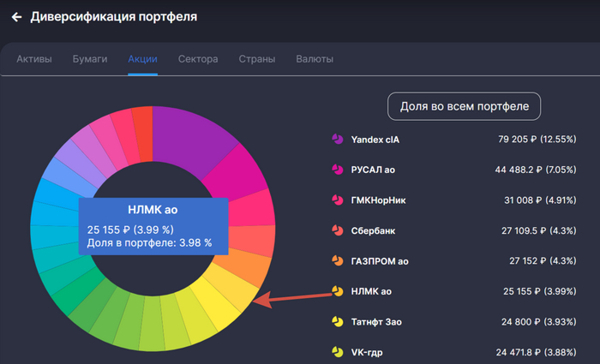The image size is (600, 364).
Task: Switch to the Активы tab
Action: [34, 59]
